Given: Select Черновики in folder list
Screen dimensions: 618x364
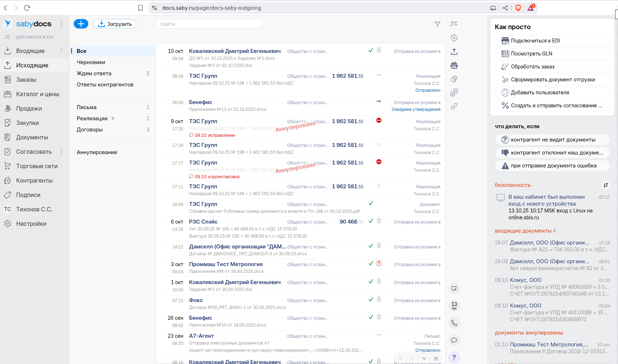Looking at the screenshot, I should pos(91,62).
